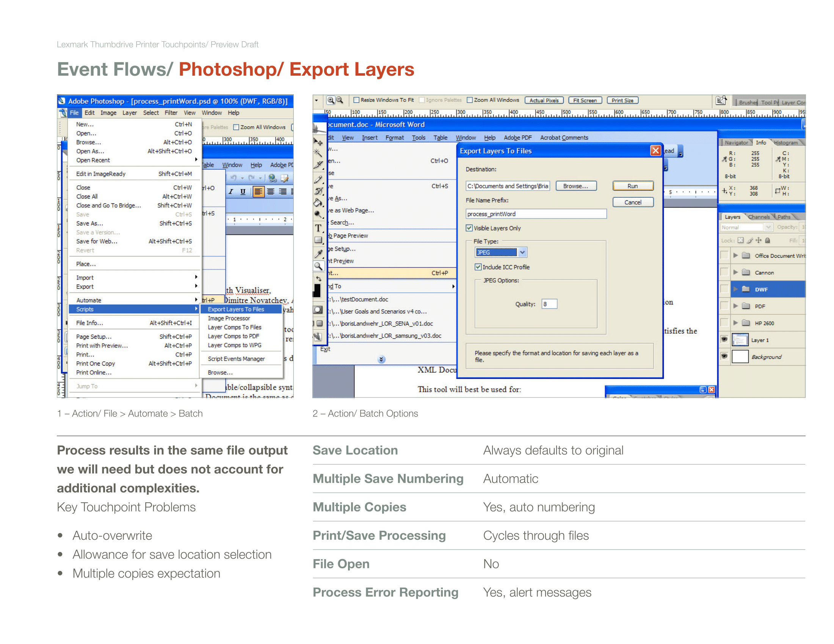Expand the Word File menu chevron
This screenshot has width=834, height=644.
click(x=381, y=360)
